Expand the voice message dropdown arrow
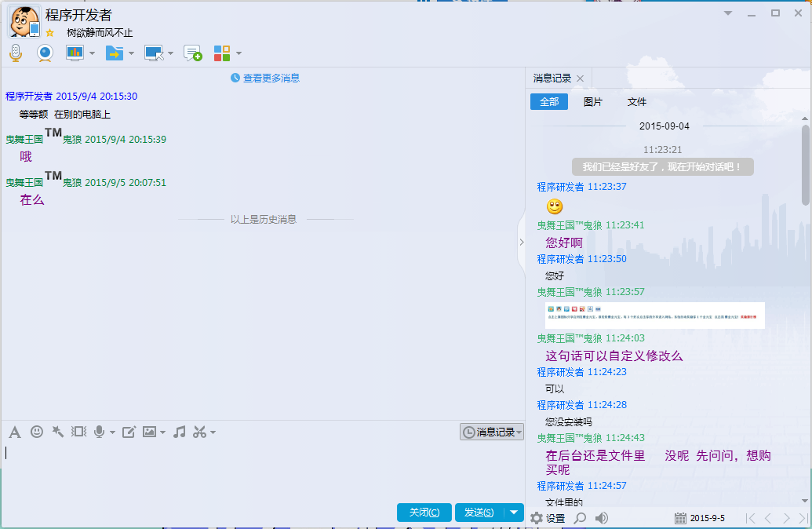 coord(112,432)
